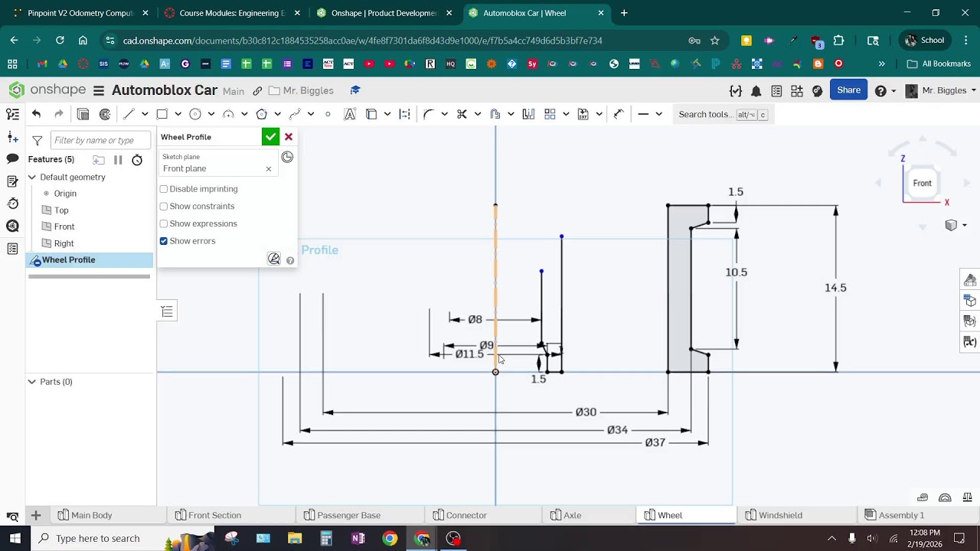
Task: Open the comments panel icon
Action: (x=12, y=158)
